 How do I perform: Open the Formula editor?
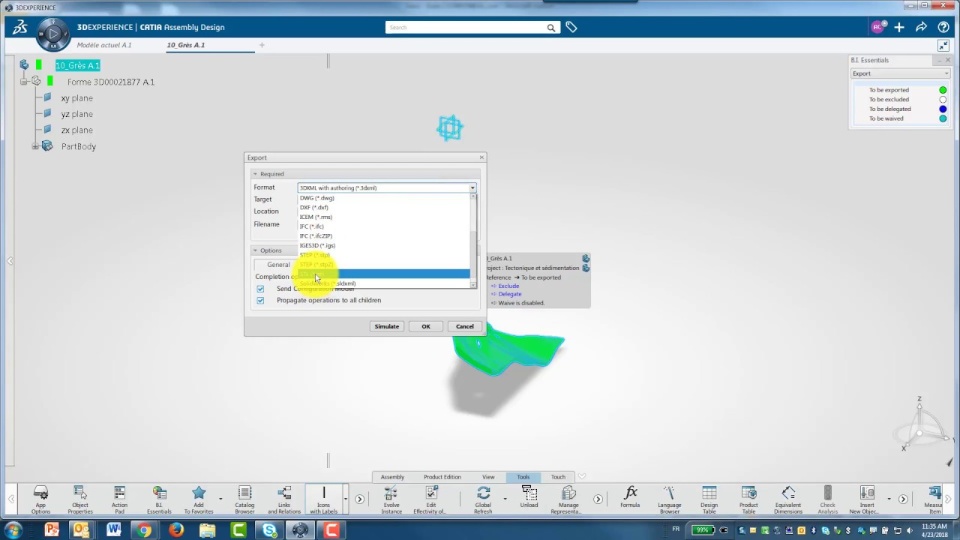click(x=630, y=497)
